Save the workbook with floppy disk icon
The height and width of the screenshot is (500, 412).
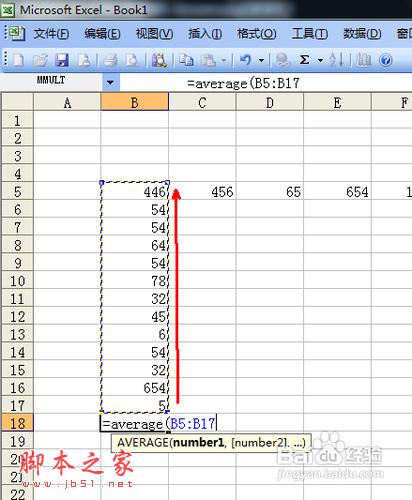point(62,60)
